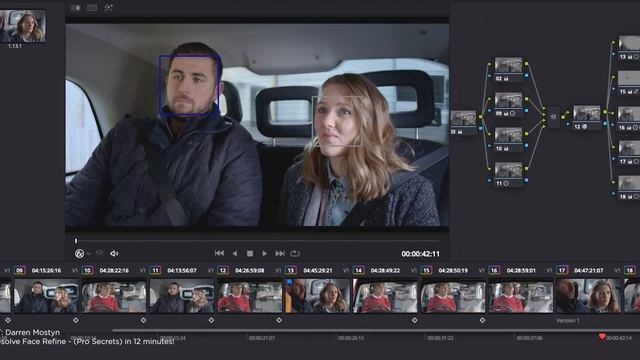Toggle image wipe icon above viewer

click(x=75, y=8)
